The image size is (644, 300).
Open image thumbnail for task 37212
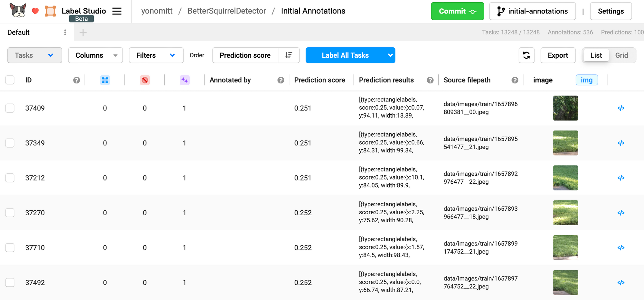565,178
